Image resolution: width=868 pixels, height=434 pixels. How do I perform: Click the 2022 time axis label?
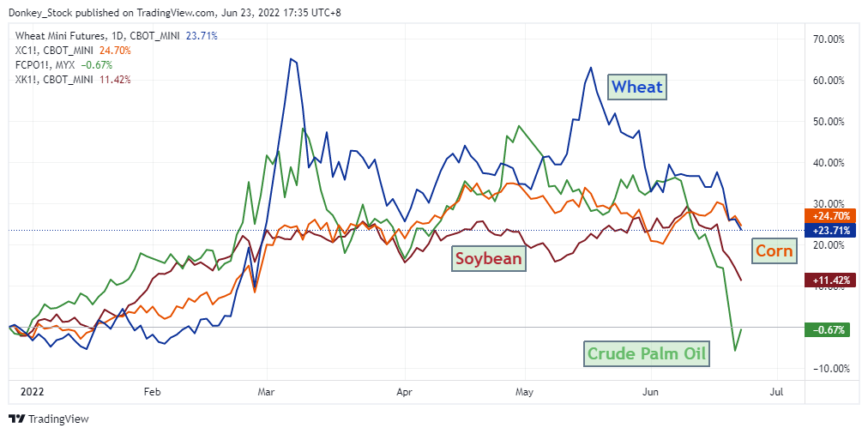(33, 393)
